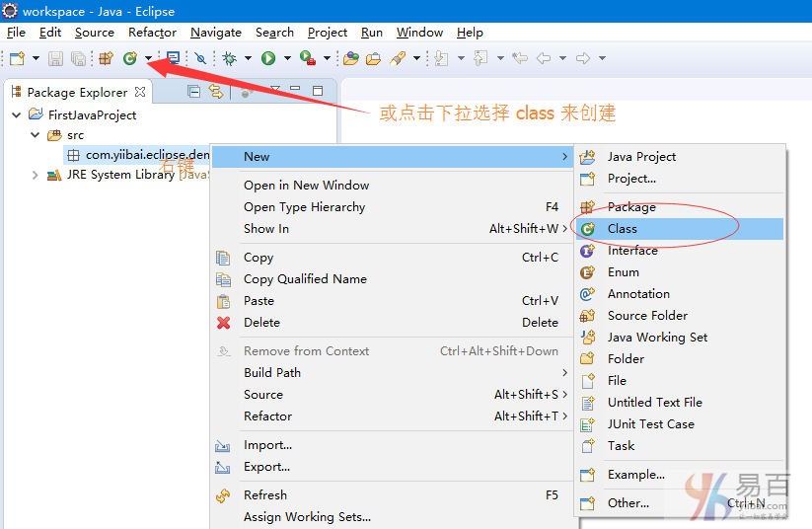Open the New wizard dropdown arrow

[x=36, y=58]
